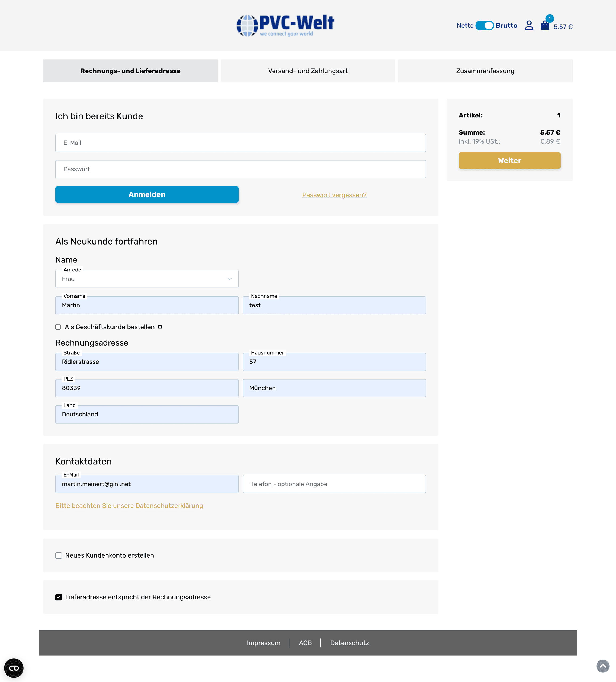Screen dimensions: 616x682
Task: Check 'Neues Kundenkonto erstellen'
Action: click(59, 555)
